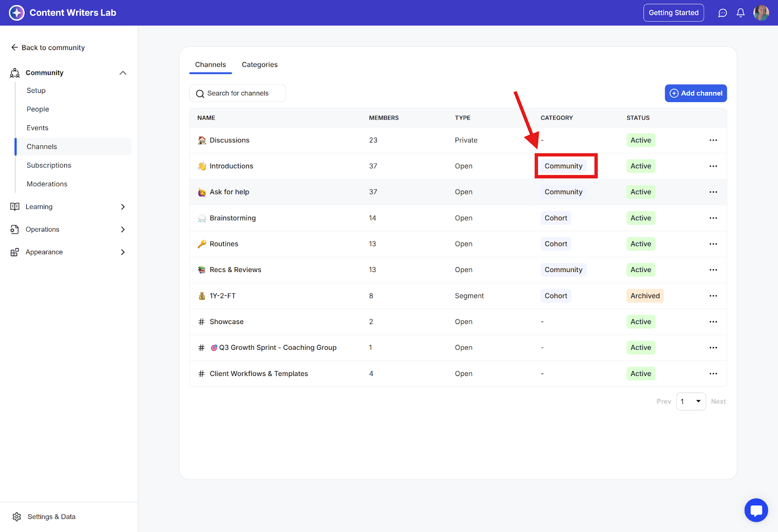Switch to the Categories tab
The image size is (778, 532).
click(260, 65)
